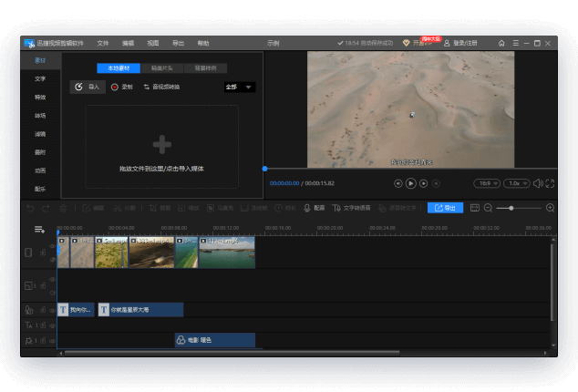Toggle the filter track eye visibility

pos(52,341)
